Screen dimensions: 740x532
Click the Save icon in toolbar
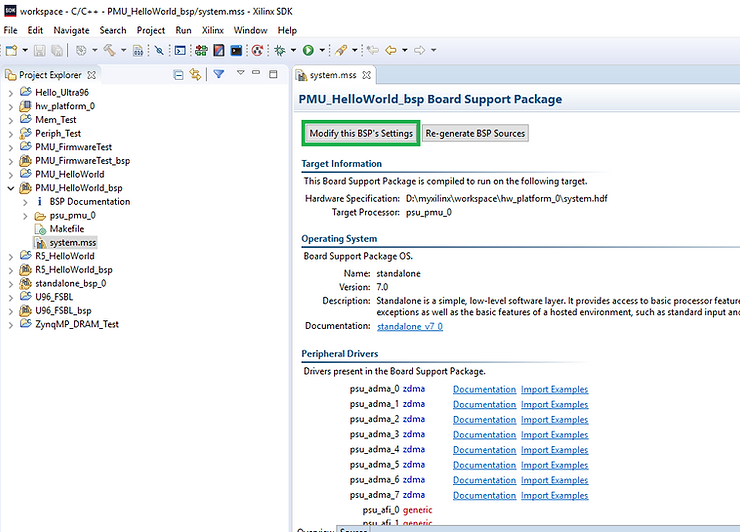click(37, 50)
